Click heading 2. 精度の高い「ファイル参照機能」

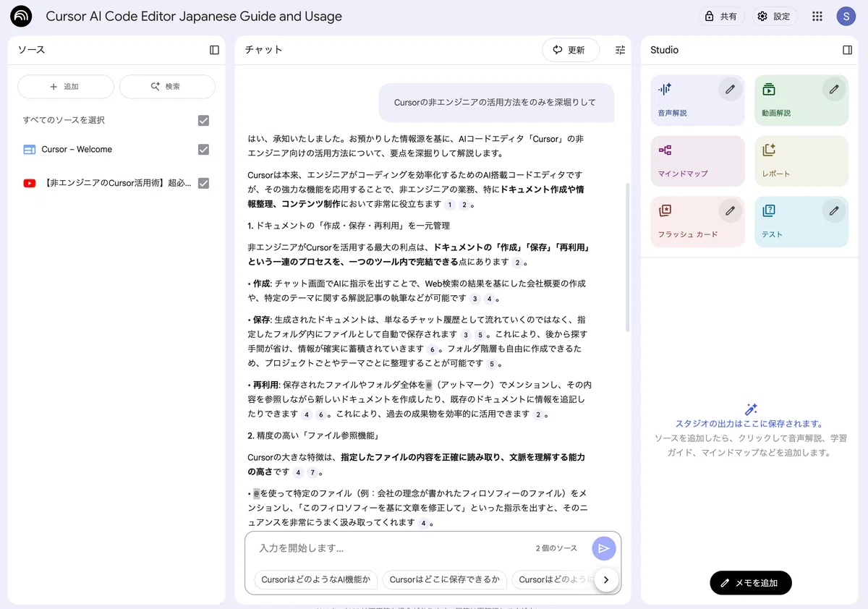pos(313,435)
